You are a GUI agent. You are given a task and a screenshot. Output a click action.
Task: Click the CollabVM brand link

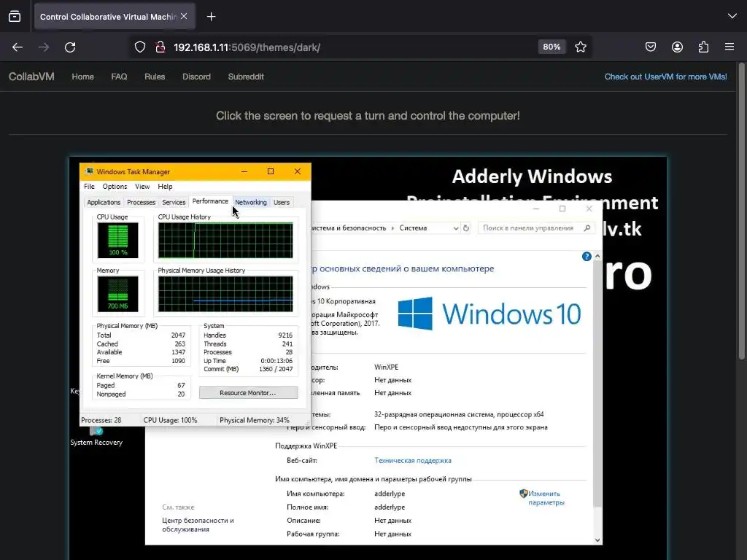pyautogui.click(x=31, y=77)
